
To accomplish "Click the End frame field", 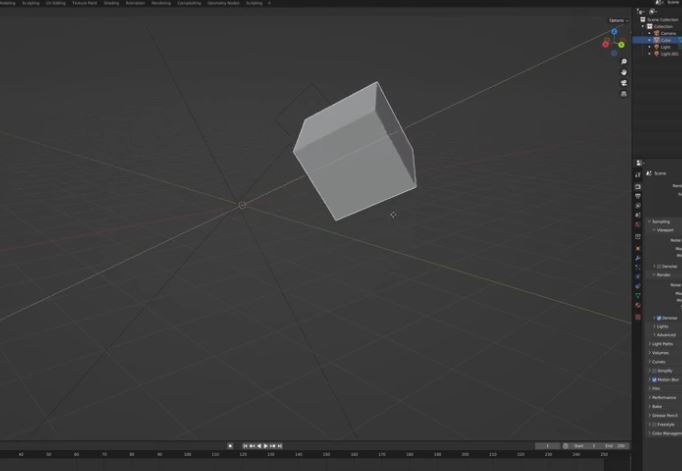I will tap(614, 446).
